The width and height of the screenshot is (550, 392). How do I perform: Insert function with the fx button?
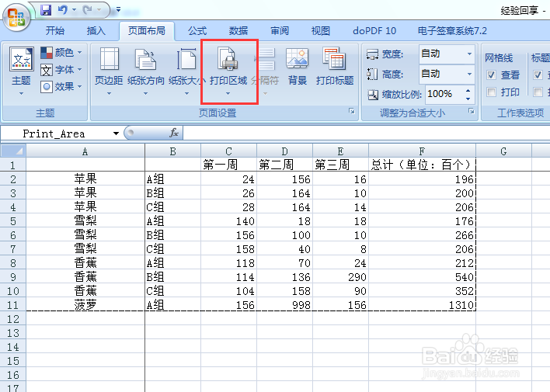(174, 133)
